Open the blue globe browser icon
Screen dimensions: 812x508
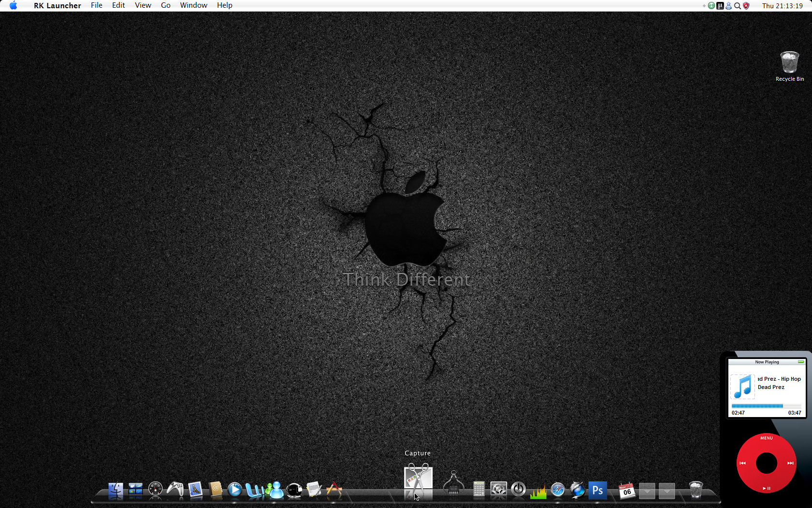pyautogui.click(x=578, y=490)
